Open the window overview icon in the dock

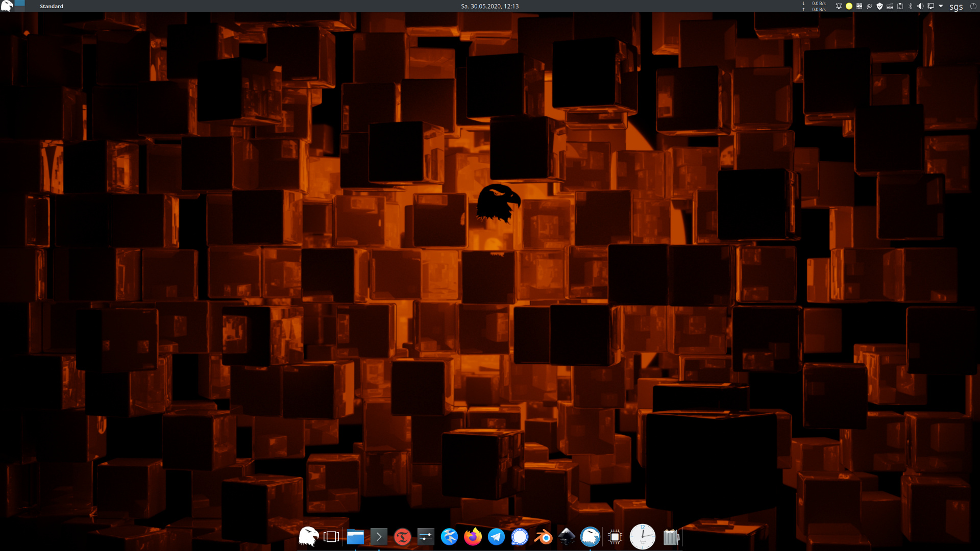pyautogui.click(x=331, y=537)
